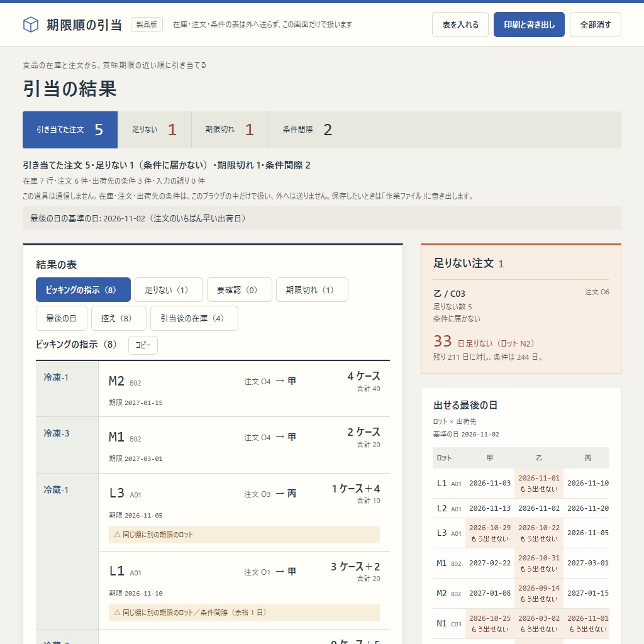Click lot M2 in picking list

[116, 381]
